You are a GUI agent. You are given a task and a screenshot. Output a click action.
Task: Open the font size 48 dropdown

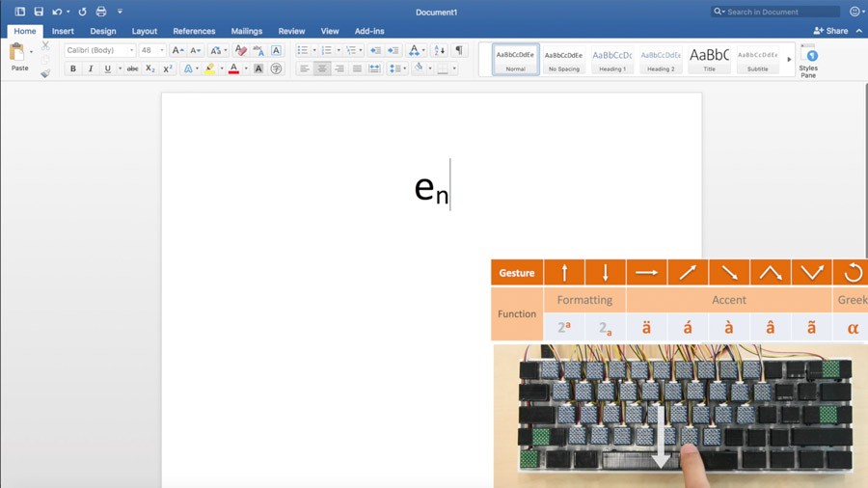pos(152,50)
